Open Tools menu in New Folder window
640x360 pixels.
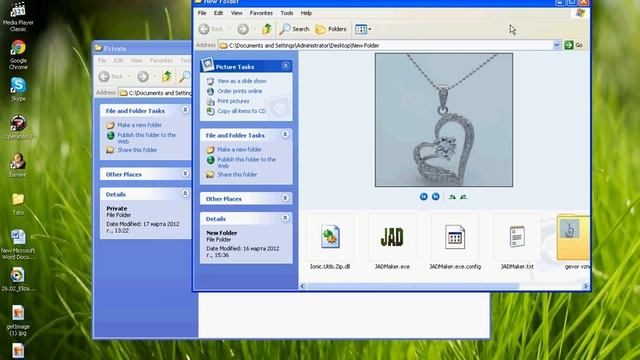point(287,13)
